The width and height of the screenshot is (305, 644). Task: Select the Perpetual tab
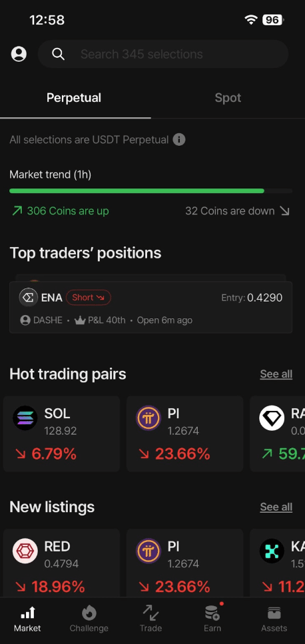(x=74, y=98)
